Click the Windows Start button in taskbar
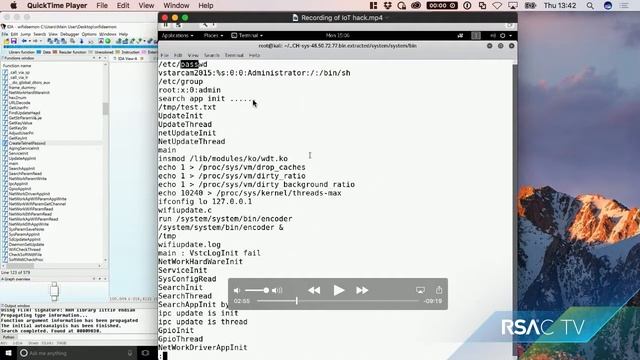Image resolution: width=640 pixels, height=360 pixels. click(x=9, y=353)
